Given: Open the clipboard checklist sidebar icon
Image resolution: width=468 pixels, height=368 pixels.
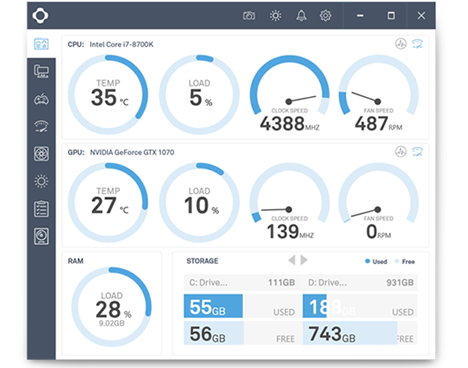Looking at the screenshot, I should pyautogui.click(x=41, y=209).
